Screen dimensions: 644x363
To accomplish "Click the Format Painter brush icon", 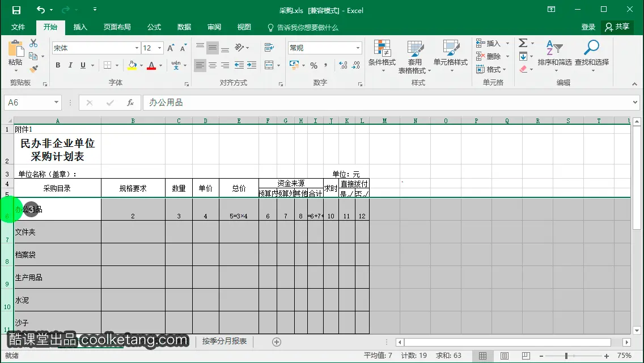I will (33, 69).
